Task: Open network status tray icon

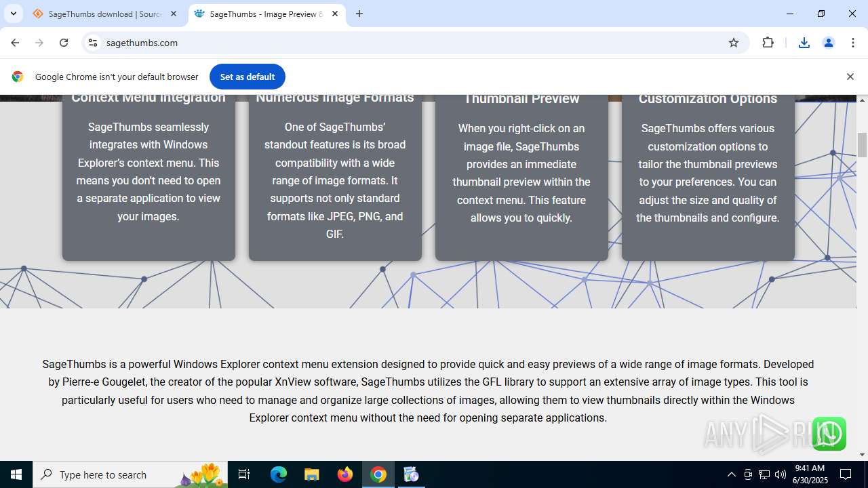Action: tap(764, 474)
